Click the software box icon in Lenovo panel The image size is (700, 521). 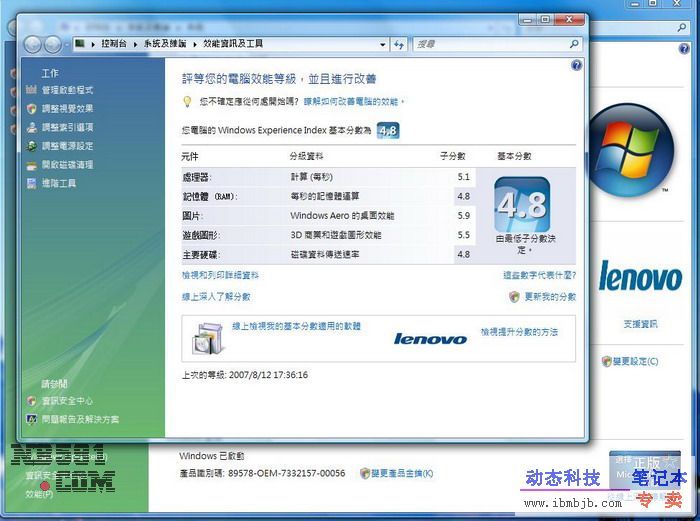[206, 337]
